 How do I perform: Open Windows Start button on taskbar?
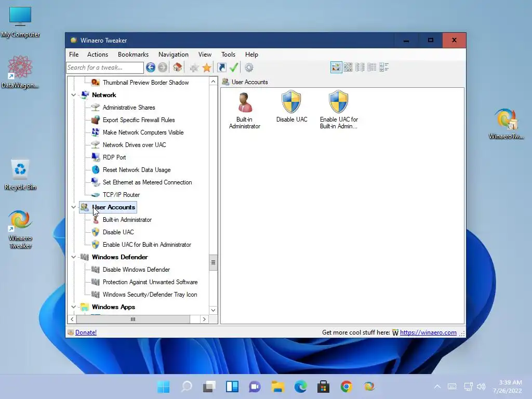pos(163,387)
